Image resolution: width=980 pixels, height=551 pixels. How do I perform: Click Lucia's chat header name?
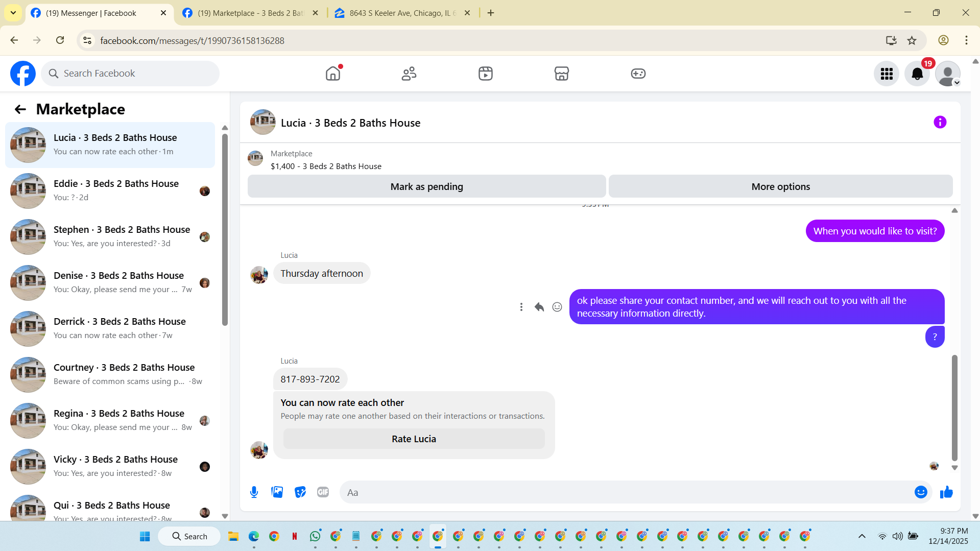click(350, 123)
